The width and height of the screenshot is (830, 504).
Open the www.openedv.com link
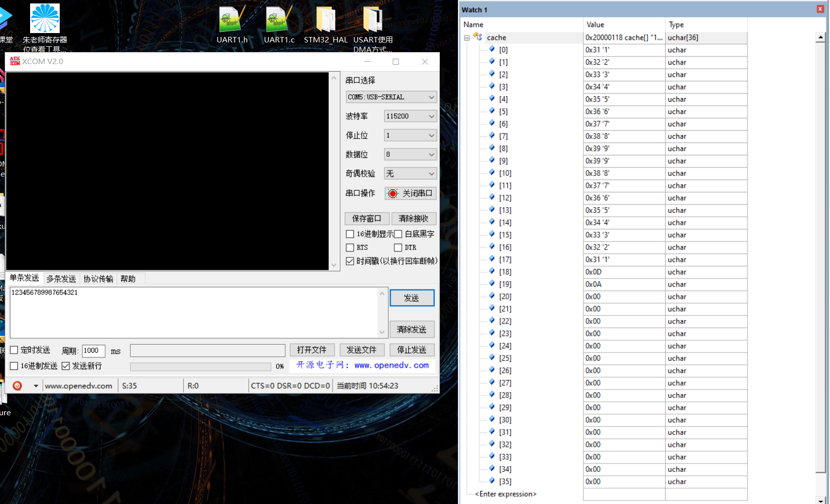pyautogui.click(x=391, y=365)
